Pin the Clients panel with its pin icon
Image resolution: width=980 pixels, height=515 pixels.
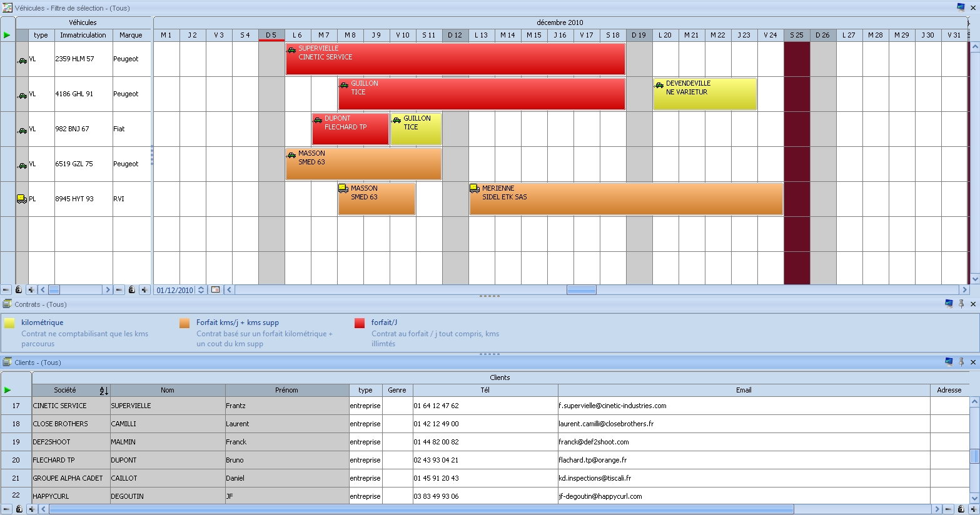point(961,362)
